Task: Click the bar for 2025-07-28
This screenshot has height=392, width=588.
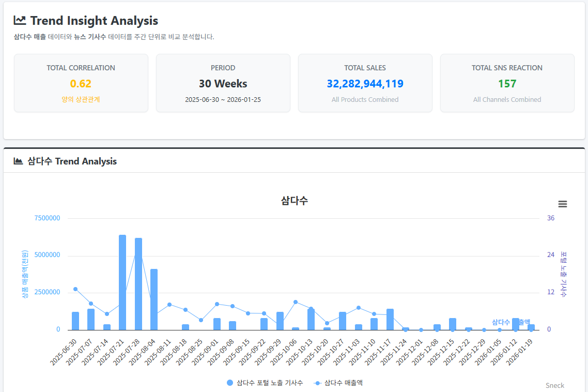Action: 138,284
